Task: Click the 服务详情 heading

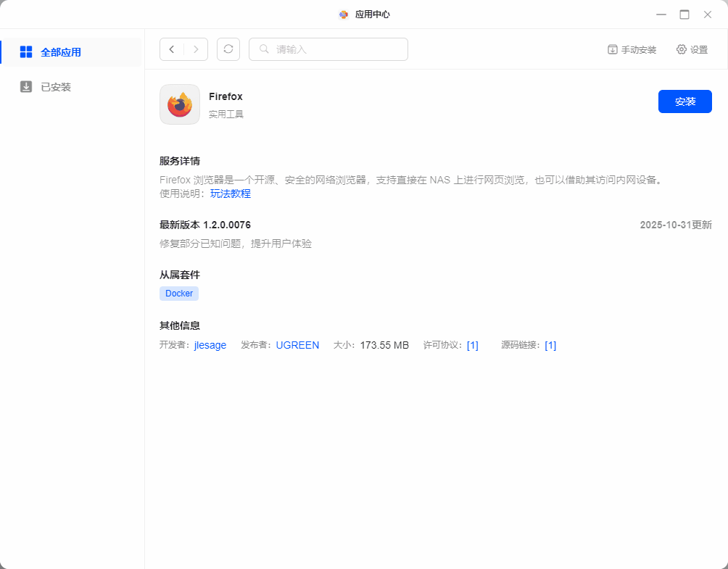Action: (180, 161)
